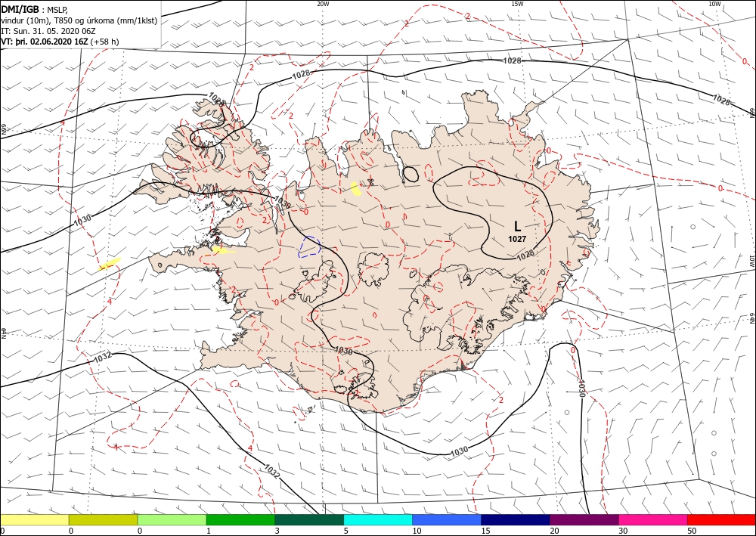Click the red legend color swatch
The width and height of the screenshot is (756, 536).
pos(721,519)
